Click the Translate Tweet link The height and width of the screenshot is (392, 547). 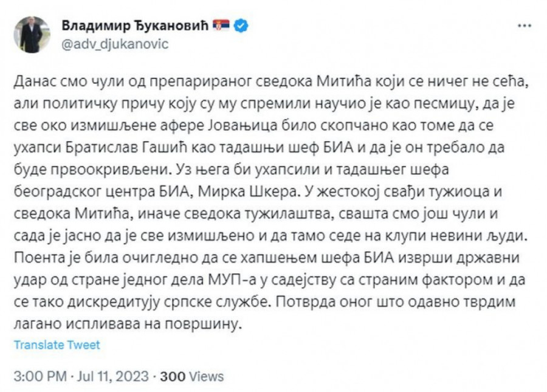tap(57, 345)
